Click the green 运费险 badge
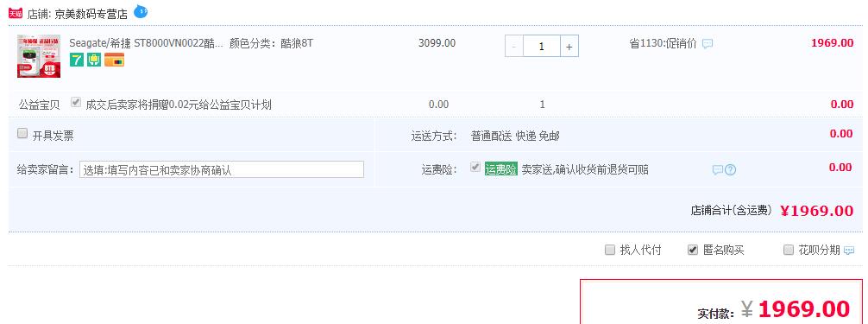The height and width of the screenshot is (324, 868). [500, 169]
